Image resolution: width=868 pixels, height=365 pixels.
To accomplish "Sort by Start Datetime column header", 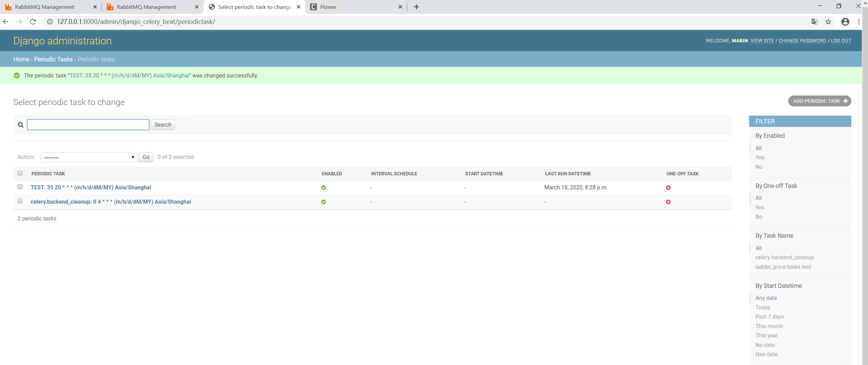I will coord(484,174).
